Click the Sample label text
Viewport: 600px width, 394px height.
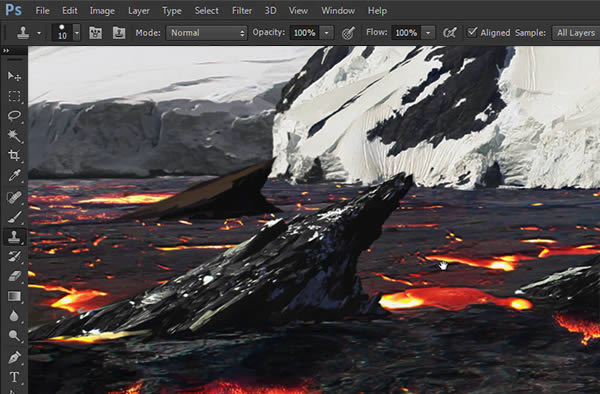(530, 33)
